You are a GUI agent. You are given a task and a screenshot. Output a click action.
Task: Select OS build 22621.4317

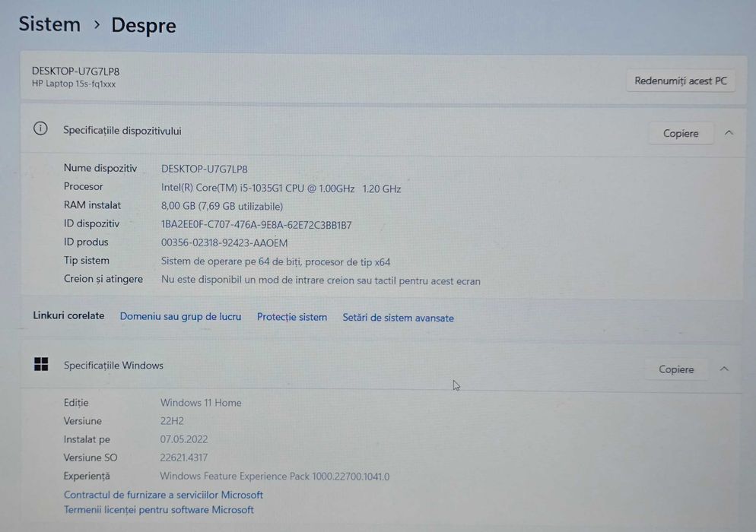point(184,458)
